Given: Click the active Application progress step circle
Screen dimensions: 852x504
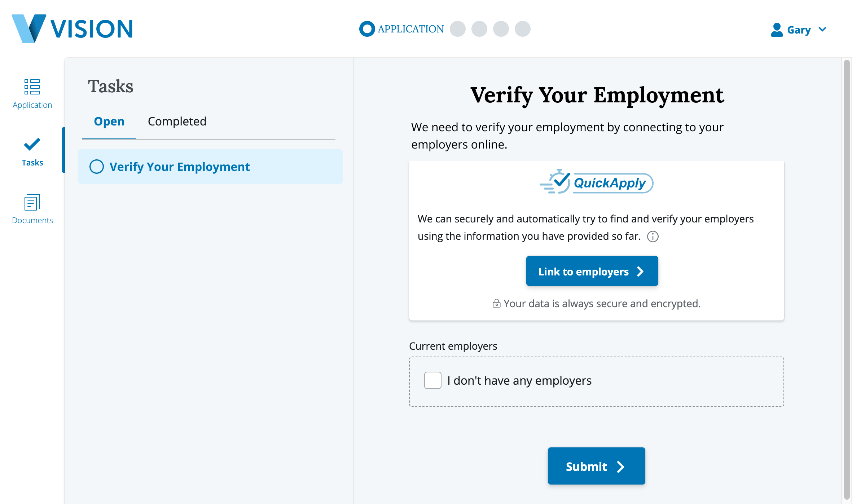Looking at the screenshot, I should tap(367, 29).
